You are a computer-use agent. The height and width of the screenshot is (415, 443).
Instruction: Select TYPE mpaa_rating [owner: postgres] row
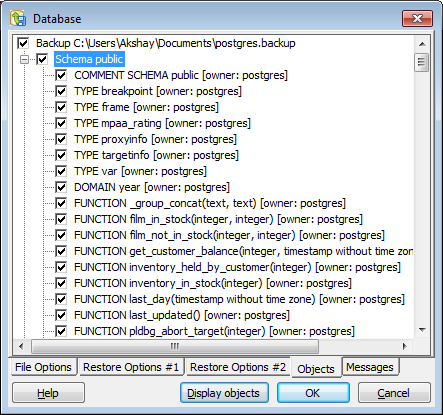click(x=162, y=123)
